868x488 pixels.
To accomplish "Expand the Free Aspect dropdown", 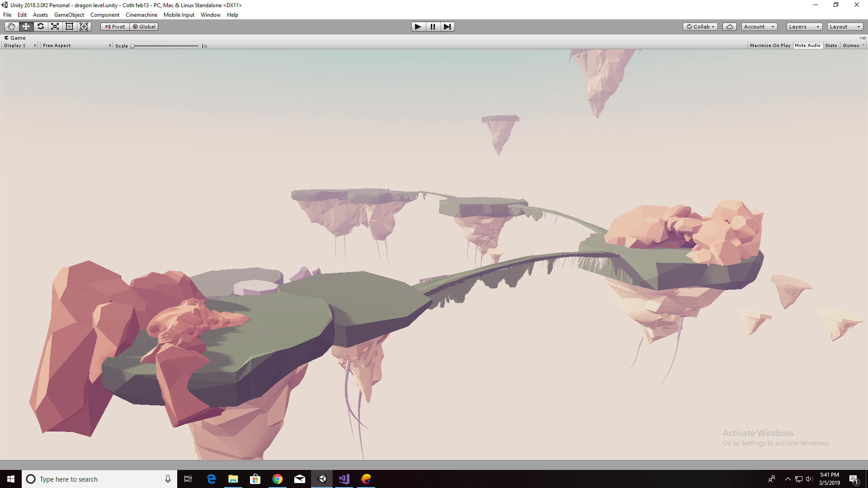I will [x=76, y=46].
